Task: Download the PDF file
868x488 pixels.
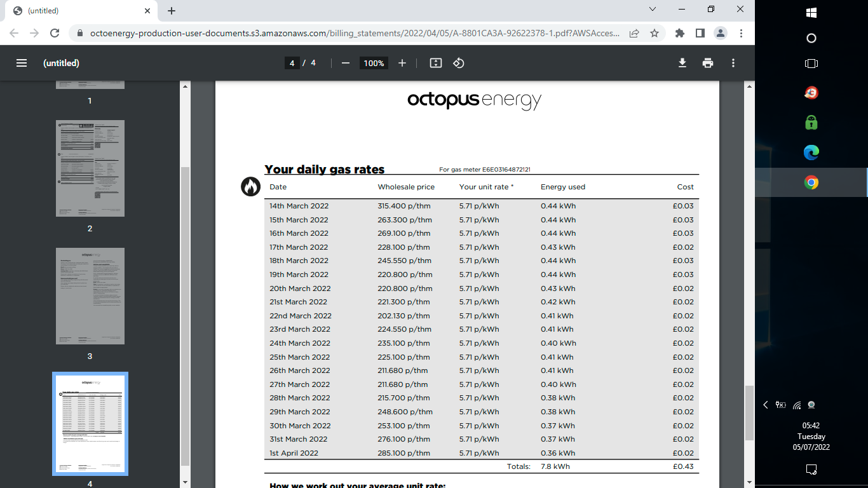Action: point(682,63)
